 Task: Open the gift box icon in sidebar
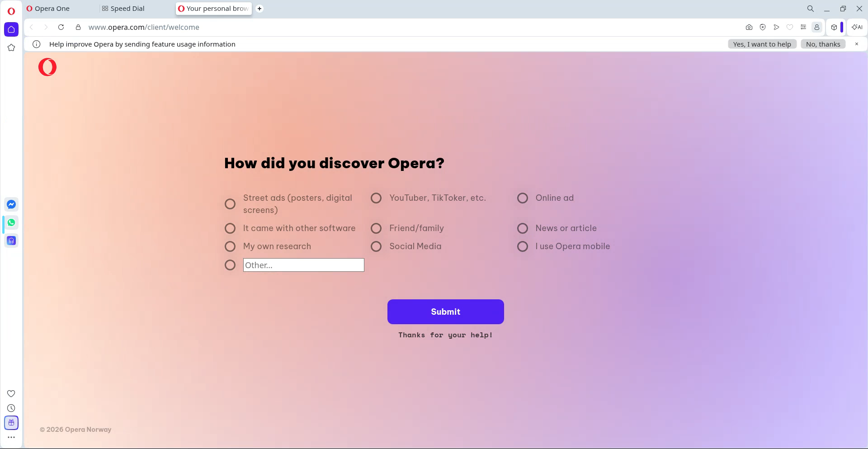point(11,423)
